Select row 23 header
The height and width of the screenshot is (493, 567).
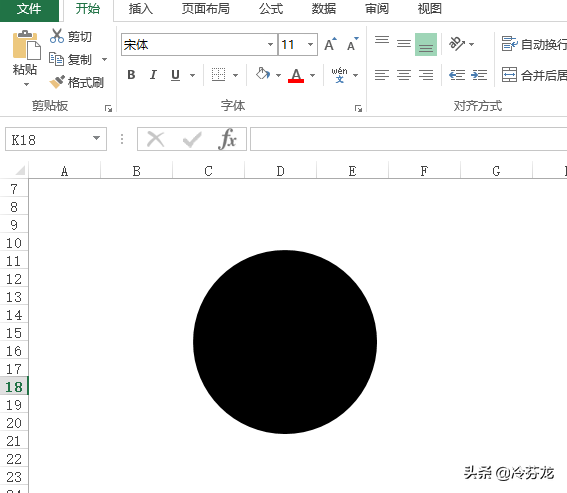click(14, 477)
